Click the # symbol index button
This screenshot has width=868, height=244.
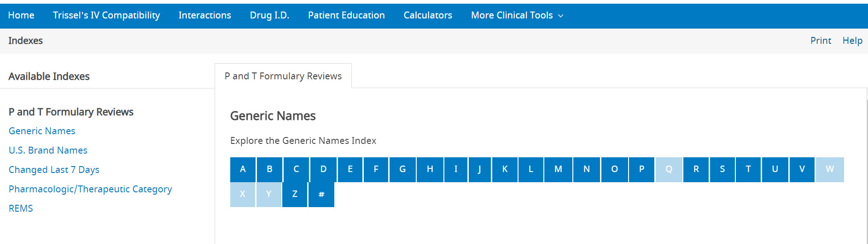click(321, 194)
